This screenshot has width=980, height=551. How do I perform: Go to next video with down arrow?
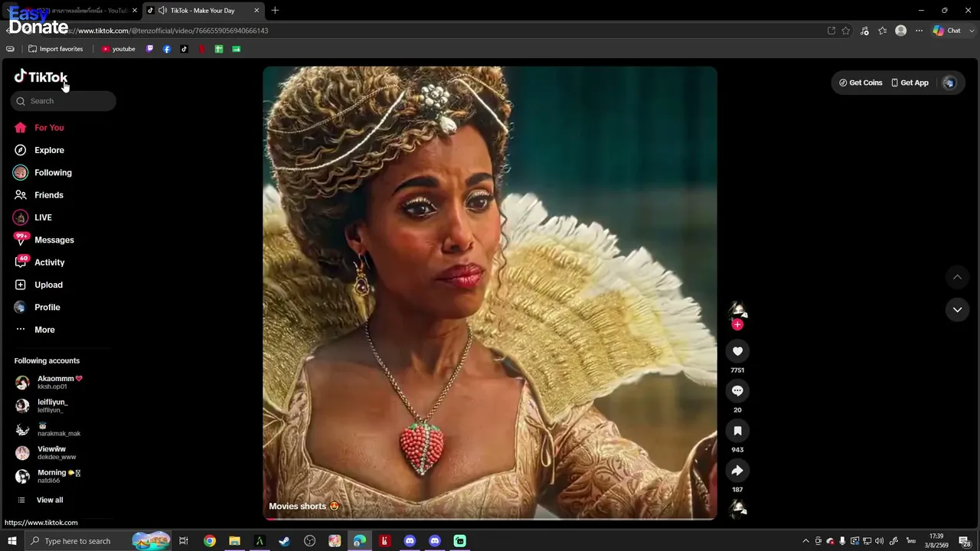957,310
